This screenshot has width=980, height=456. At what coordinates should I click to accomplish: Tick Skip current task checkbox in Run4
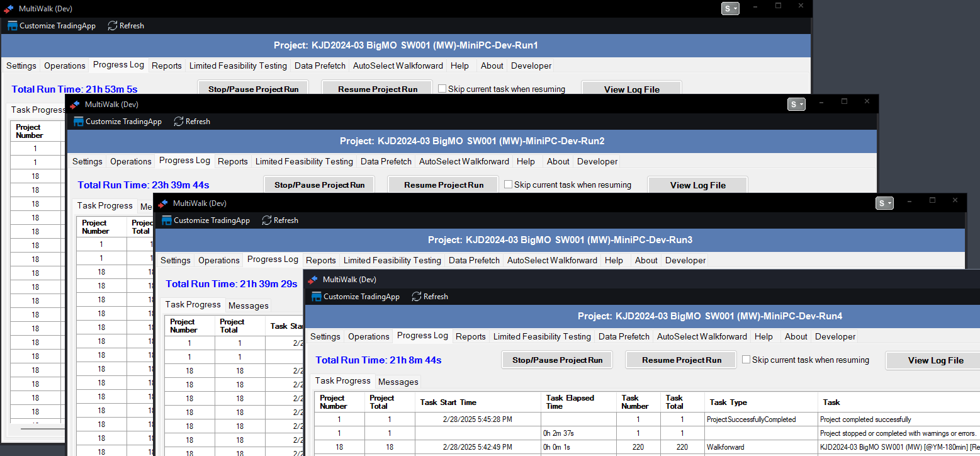746,360
